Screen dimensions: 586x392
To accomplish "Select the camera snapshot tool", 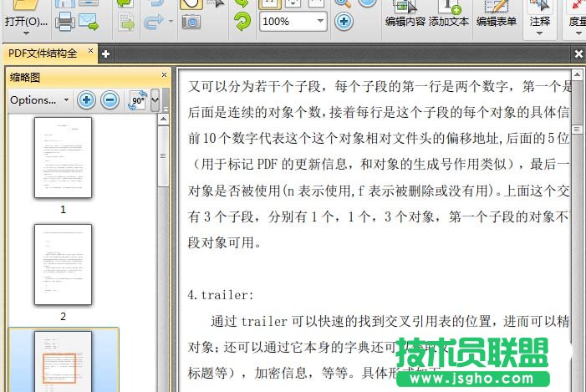I will coord(191,22).
